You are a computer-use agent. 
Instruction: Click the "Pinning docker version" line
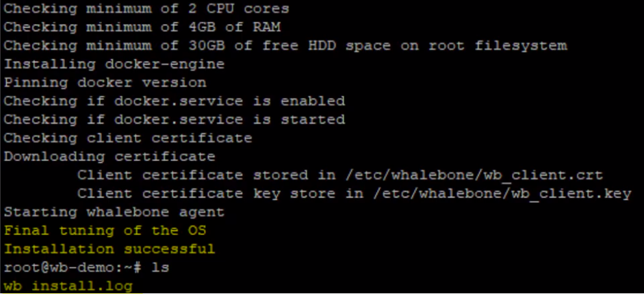pyautogui.click(x=105, y=83)
